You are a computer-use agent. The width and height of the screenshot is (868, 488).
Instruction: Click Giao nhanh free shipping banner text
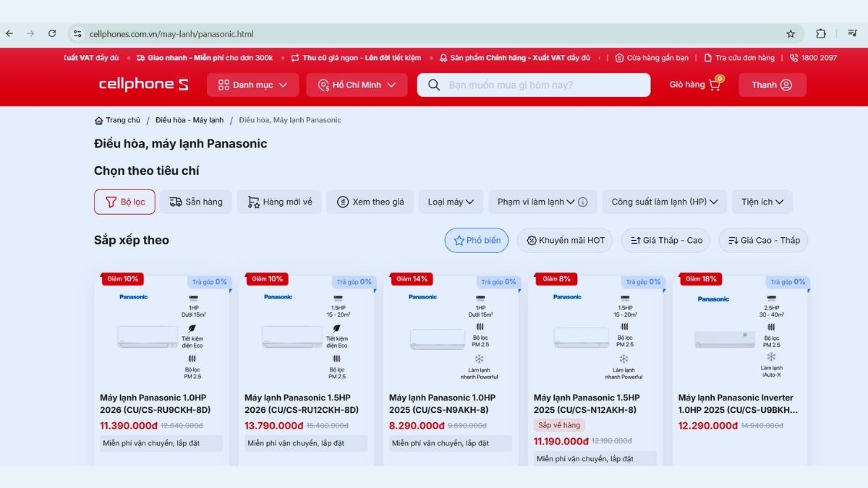pos(205,58)
